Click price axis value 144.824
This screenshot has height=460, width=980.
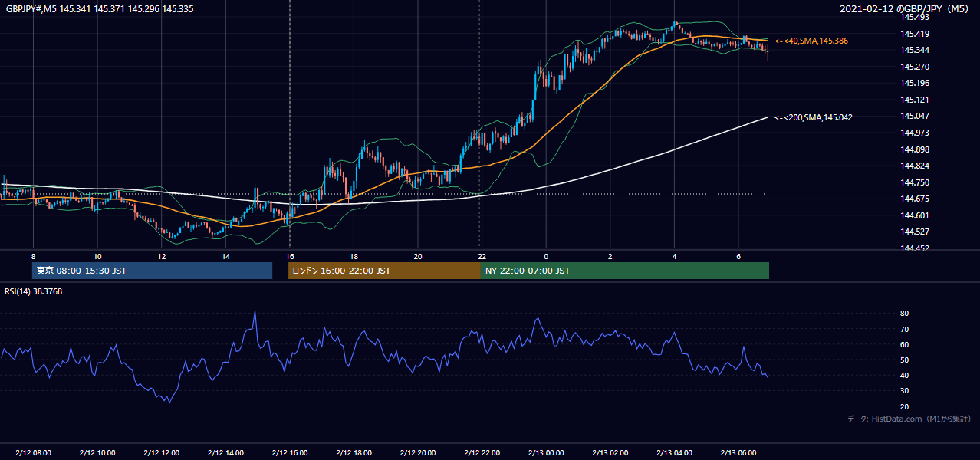pyautogui.click(x=915, y=166)
